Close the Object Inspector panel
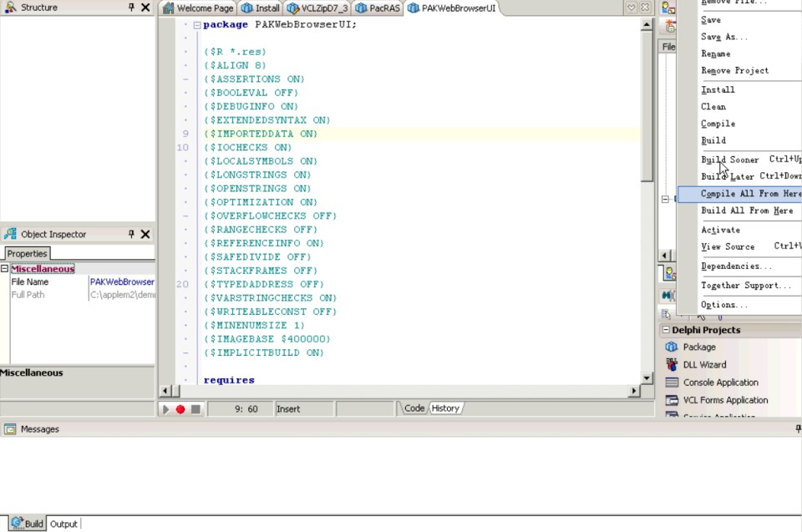The height and width of the screenshot is (532, 802). pyautogui.click(x=145, y=234)
